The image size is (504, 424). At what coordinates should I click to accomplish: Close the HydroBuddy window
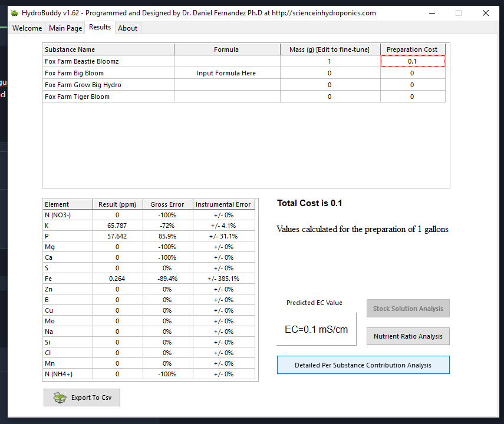(486, 13)
